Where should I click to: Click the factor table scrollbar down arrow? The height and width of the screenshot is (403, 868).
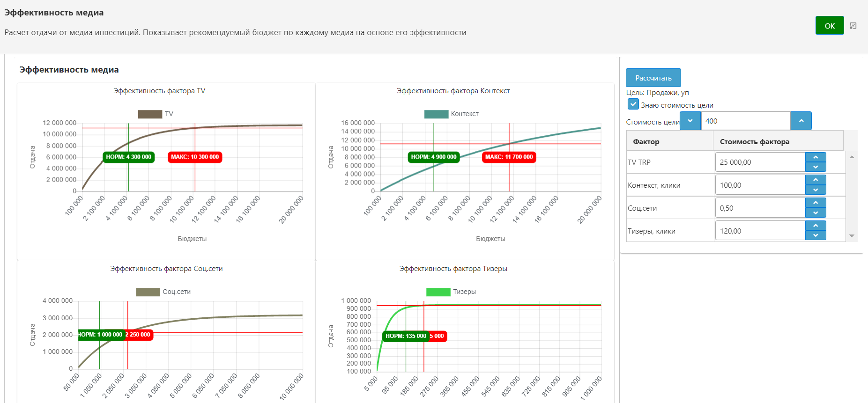pos(852,236)
